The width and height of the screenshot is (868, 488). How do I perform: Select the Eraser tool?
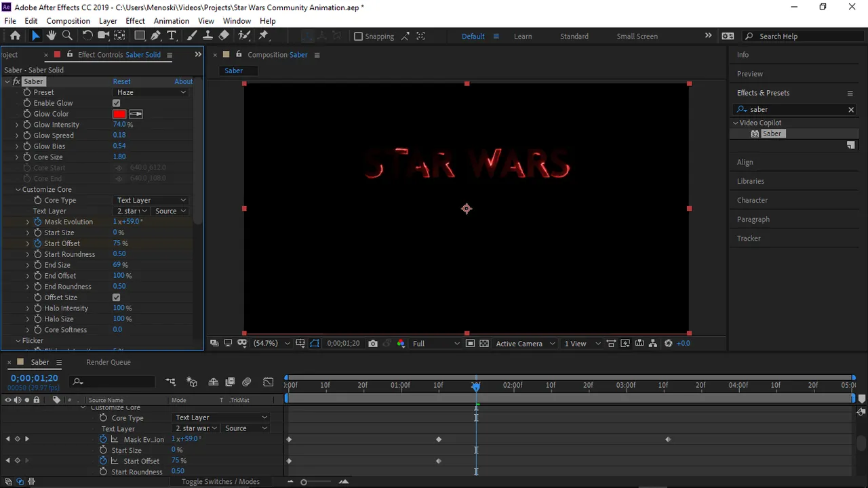point(224,36)
